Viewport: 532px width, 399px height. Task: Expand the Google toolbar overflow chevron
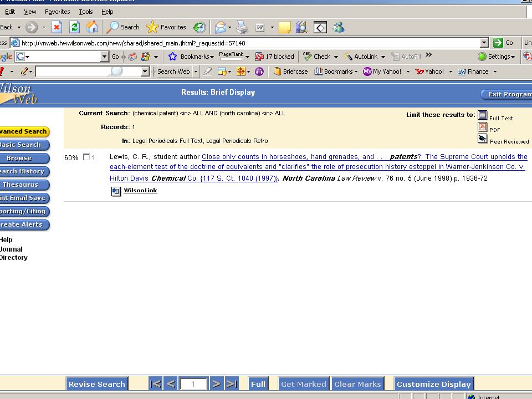point(428,55)
